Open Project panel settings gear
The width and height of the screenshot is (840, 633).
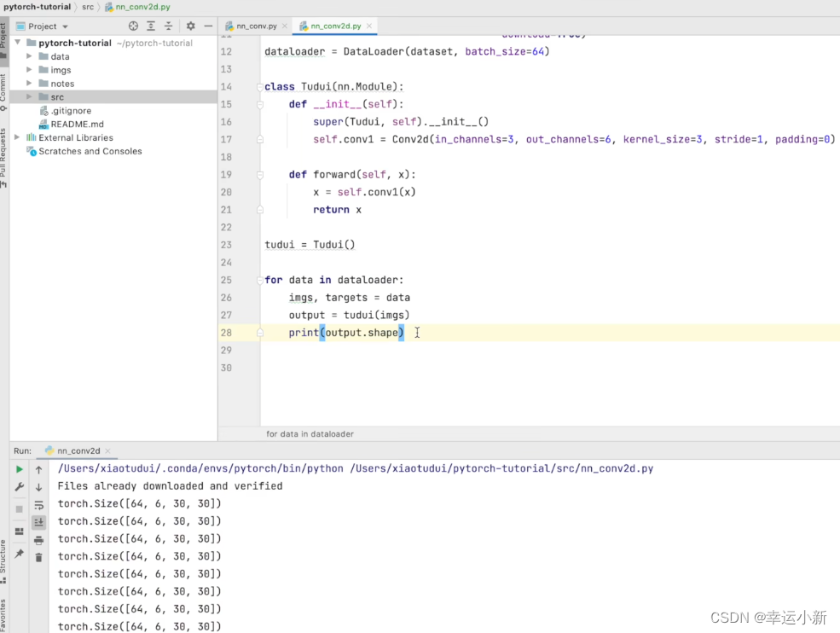point(190,26)
